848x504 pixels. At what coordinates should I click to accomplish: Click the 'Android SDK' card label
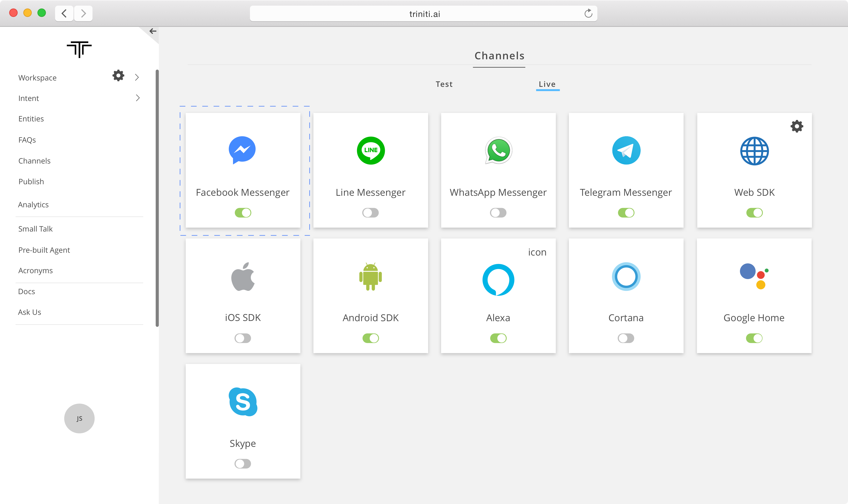tap(370, 318)
